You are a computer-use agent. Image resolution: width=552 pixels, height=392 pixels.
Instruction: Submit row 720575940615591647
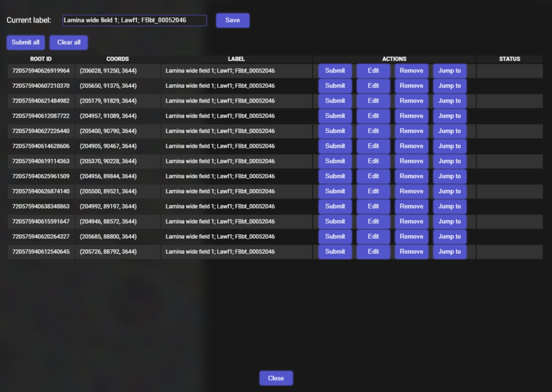(335, 221)
